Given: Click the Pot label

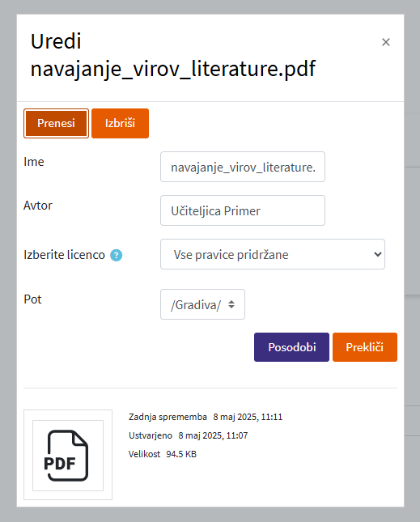Looking at the screenshot, I should [x=32, y=299].
